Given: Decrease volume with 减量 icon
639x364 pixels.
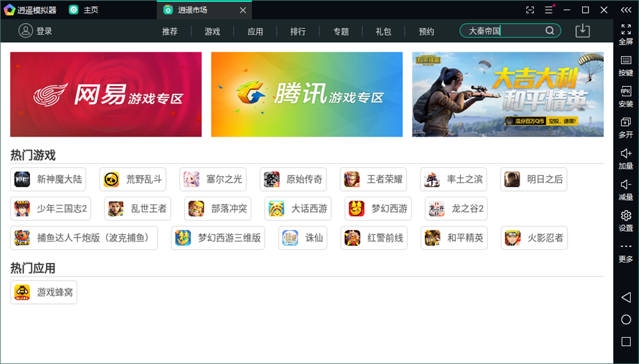Looking at the screenshot, I should pos(626,190).
